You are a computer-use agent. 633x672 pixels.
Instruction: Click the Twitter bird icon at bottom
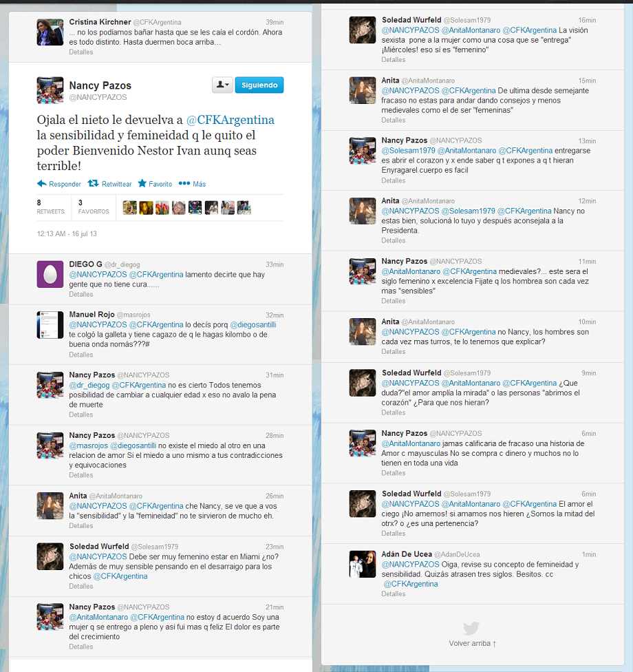[471, 629]
